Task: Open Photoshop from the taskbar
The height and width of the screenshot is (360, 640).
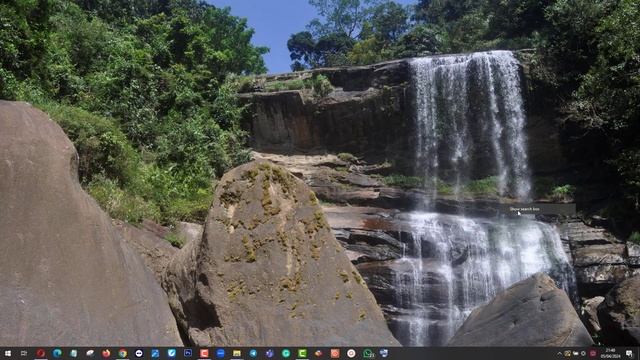Action: tap(188, 353)
